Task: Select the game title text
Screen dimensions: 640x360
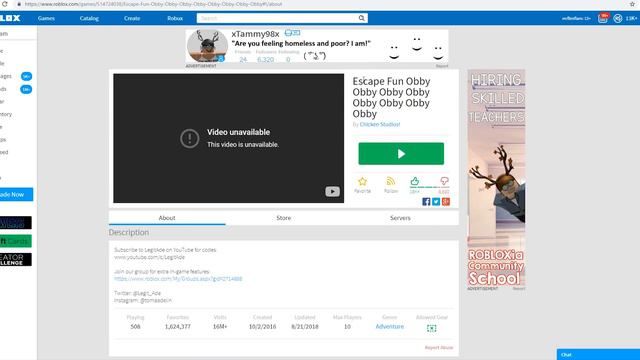Action: pyautogui.click(x=391, y=98)
